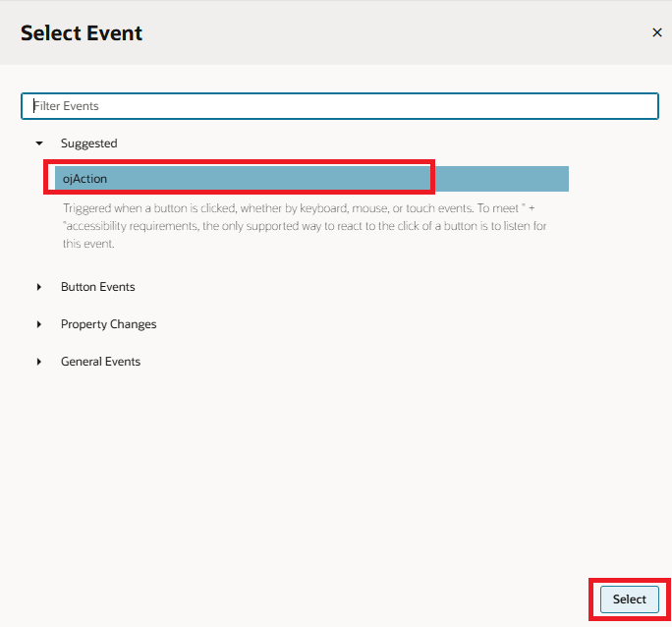Collapse the Suggested section arrow
This screenshot has width=672, height=627.
39,143
